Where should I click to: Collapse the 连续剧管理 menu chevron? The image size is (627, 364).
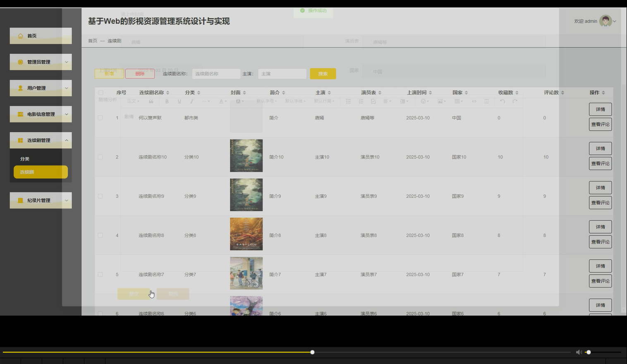66,140
